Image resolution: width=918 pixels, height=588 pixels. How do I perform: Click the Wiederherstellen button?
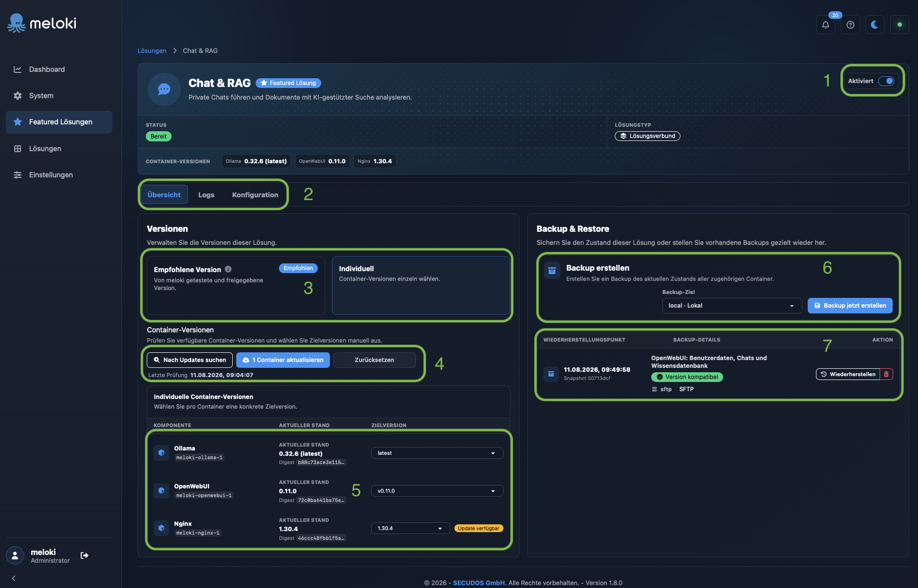coord(848,374)
